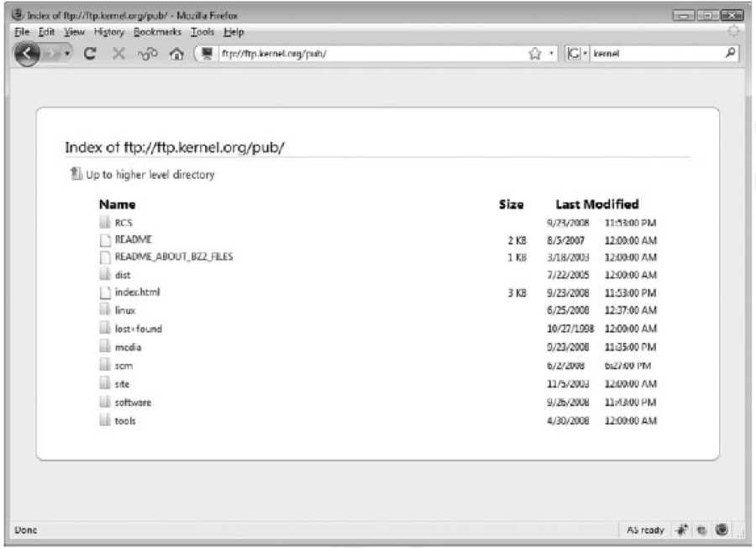Screen dimensions: 756x548
Task: Open the linux directory link
Action: pyautogui.click(x=125, y=310)
